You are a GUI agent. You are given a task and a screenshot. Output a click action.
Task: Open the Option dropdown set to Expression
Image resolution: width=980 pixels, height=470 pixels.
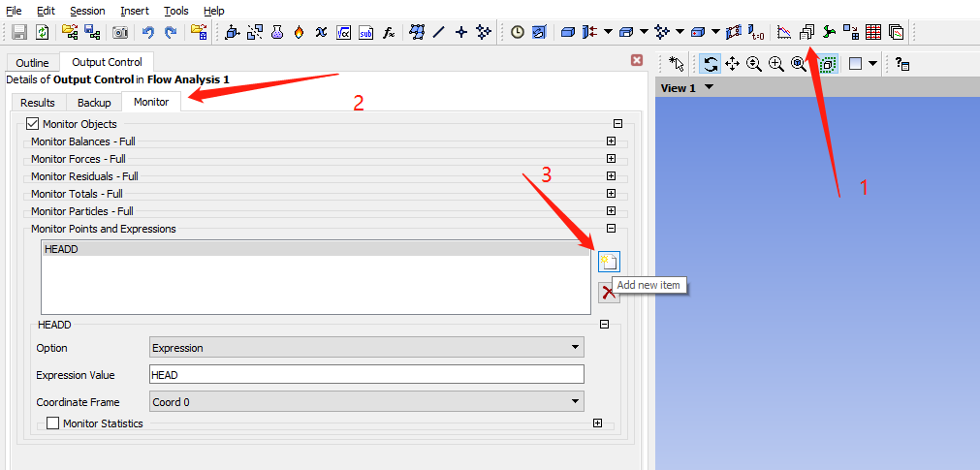pyautogui.click(x=366, y=348)
